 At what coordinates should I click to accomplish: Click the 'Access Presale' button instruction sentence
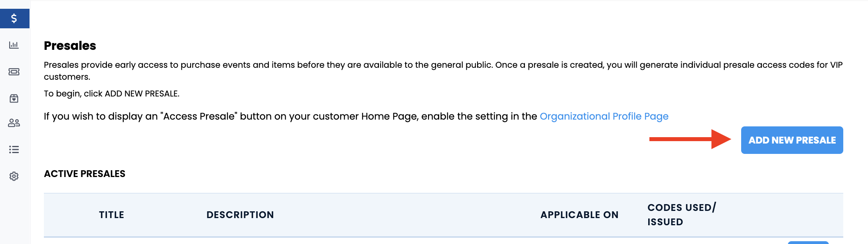coord(356,116)
